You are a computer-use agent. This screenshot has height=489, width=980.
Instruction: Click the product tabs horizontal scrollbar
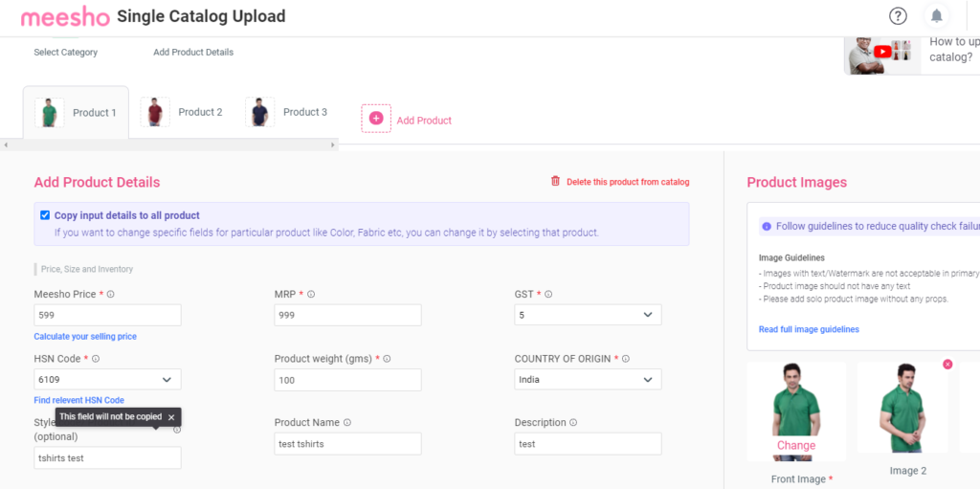point(169,145)
